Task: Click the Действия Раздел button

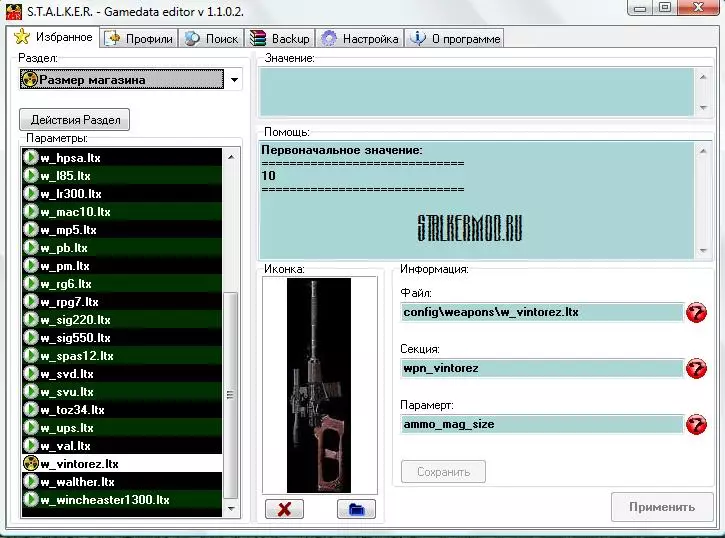Action: pos(74,120)
